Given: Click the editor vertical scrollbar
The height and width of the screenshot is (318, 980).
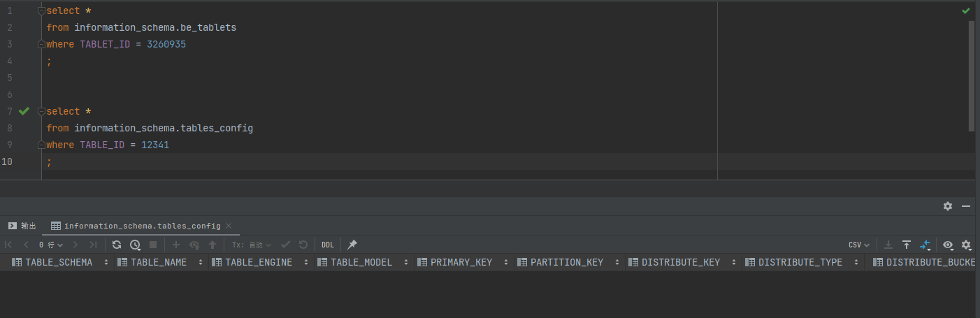Looking at the screenshot, I should tap(972, 75).
